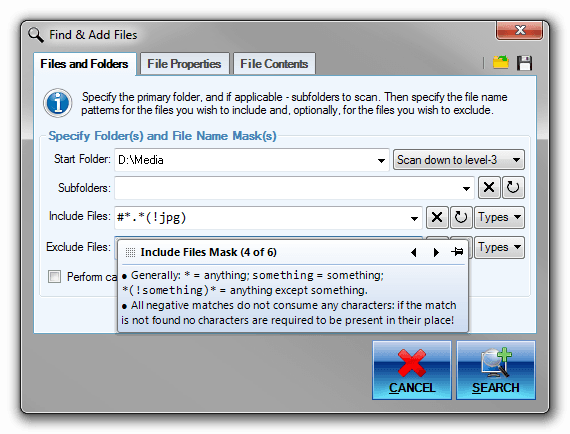
Task: Switch to the File Contents tab
Action: (274, 64)
